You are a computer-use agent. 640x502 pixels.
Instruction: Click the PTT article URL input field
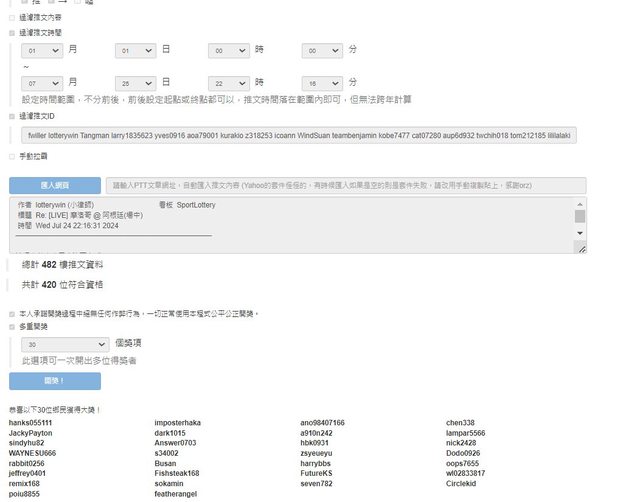click(x=345, y=185)
